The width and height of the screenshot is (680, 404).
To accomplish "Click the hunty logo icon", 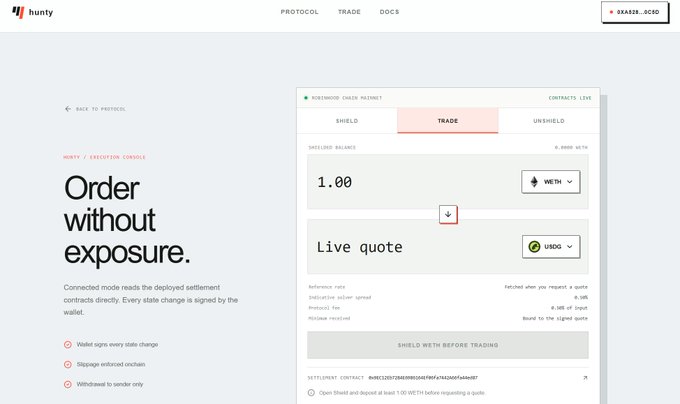I will (18, 12).
